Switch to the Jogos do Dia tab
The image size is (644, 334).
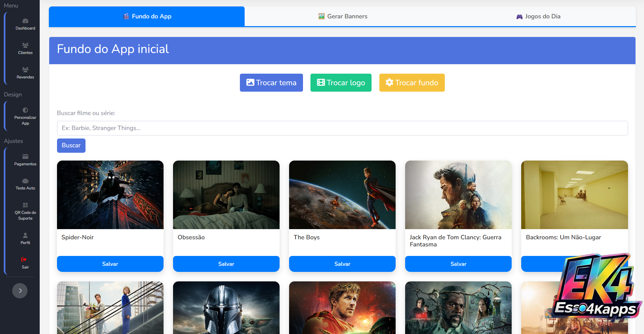point(538,16)
